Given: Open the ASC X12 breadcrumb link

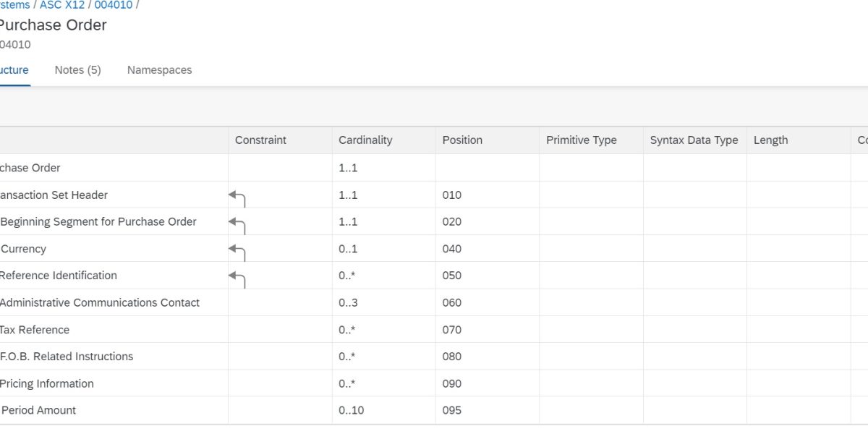Looking at the screenshot, I should tap(62, 4).
